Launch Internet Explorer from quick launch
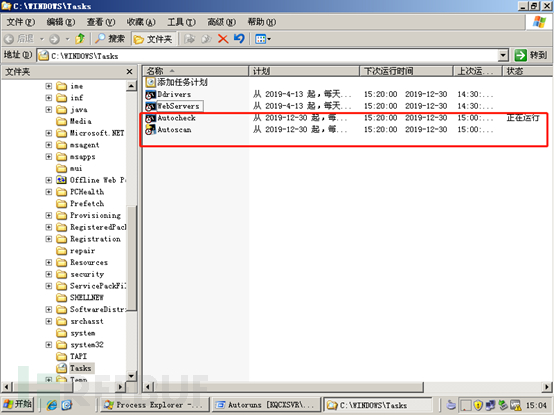Image resolution: width=554 pixels, height=415 pixels. [52, 405]
